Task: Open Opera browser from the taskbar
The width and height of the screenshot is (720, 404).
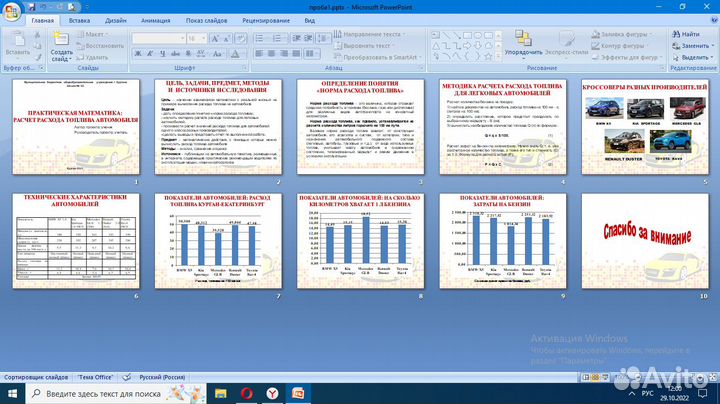Action: click(247, 393)
